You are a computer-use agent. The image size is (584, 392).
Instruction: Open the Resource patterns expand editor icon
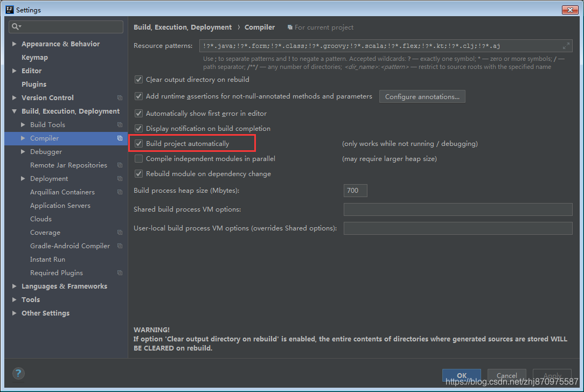(x=567, y=46)
